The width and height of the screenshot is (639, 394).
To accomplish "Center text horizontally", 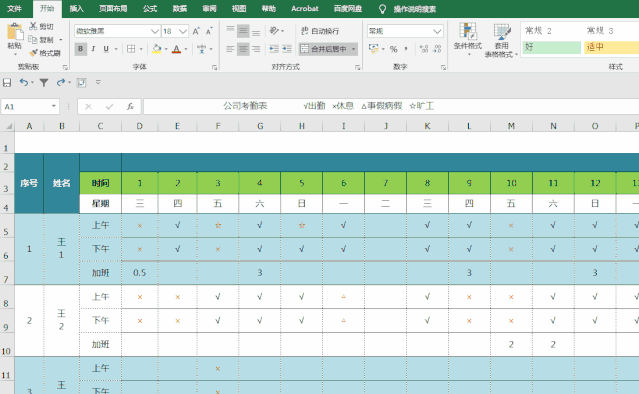I will click(243, 49).
